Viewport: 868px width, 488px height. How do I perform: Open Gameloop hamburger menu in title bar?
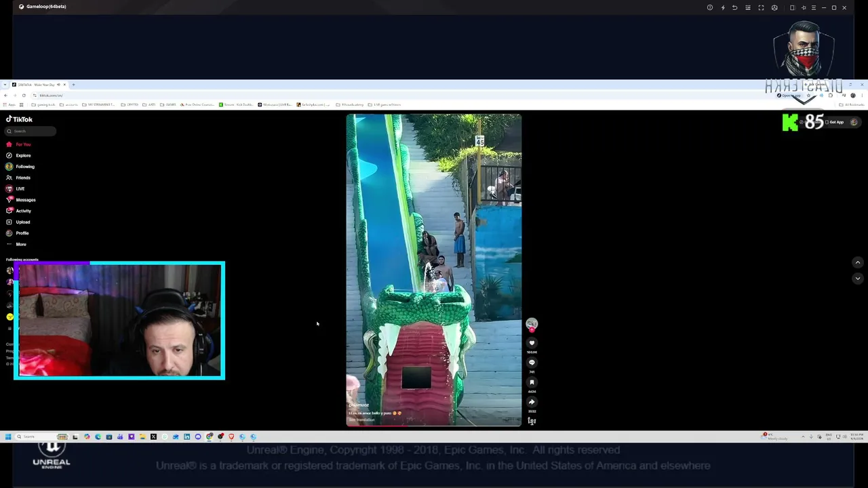(x=814, y=7)
